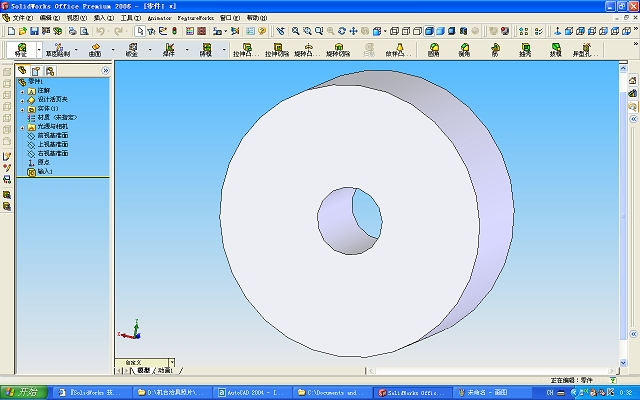The image size is (640, 400).
Task: Toggle Shadows in Shaded Mode
Action: [452, 31]
